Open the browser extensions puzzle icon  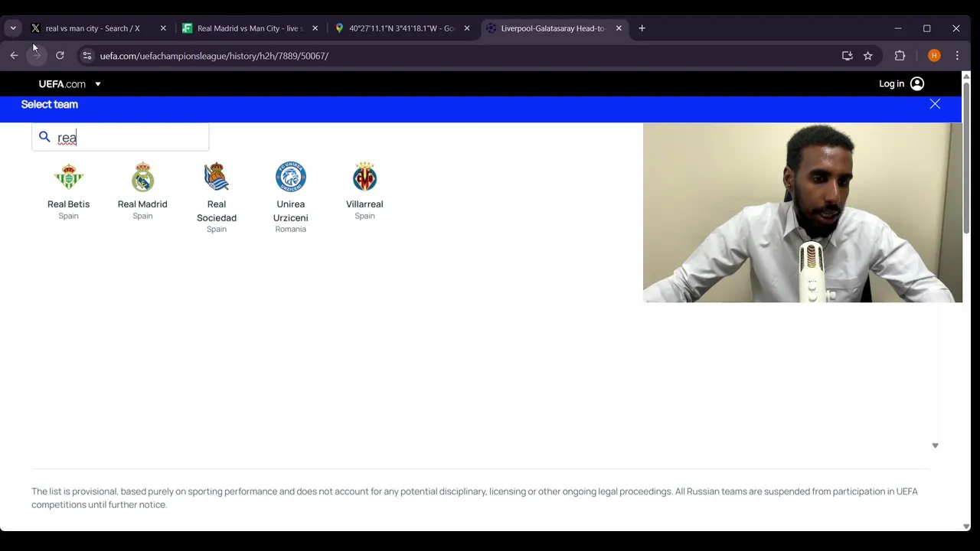[x=900, y=56]
